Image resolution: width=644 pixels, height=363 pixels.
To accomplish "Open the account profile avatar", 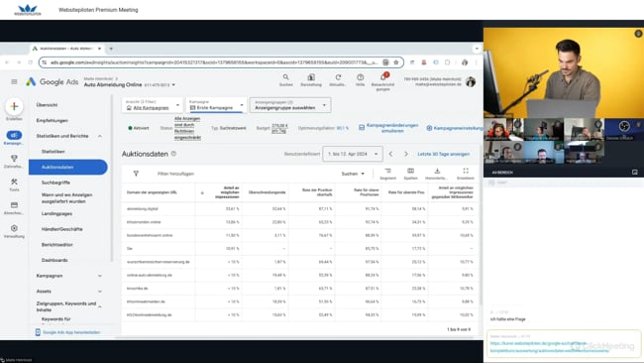I will pyautogui.click(x=471, y=81).
